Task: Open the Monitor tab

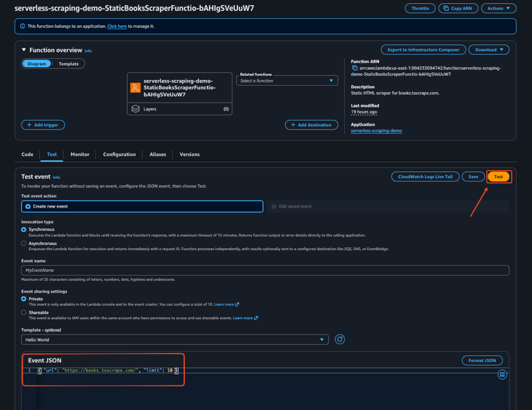Action: click(x=80, y=154)
